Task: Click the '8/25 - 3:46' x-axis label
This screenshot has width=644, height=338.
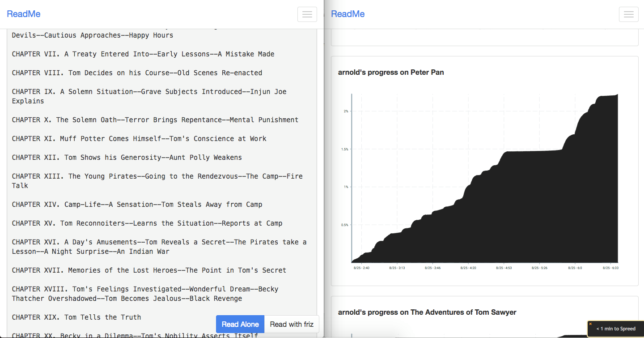Action: (x=432, y=268)
